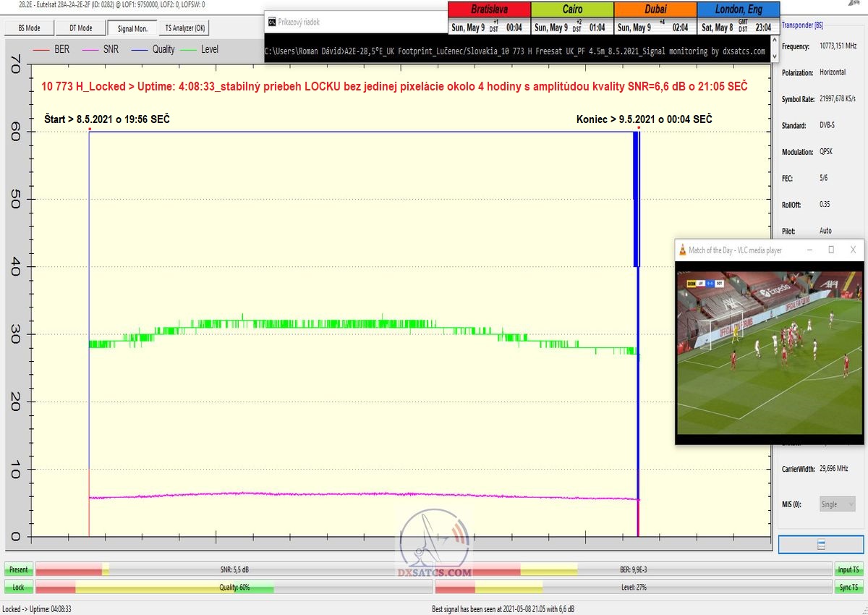Minimize the VLC media player window
Screen dimensions: 868x615
(x=809, y=250)
